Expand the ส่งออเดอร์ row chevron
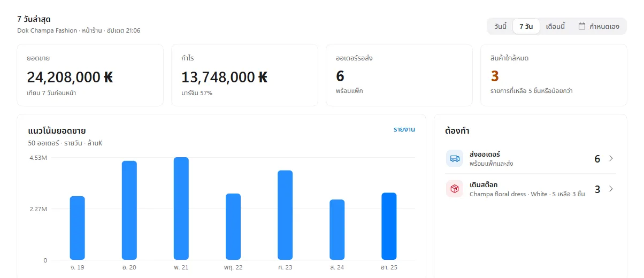644x278 pixels. pos(611,159)
